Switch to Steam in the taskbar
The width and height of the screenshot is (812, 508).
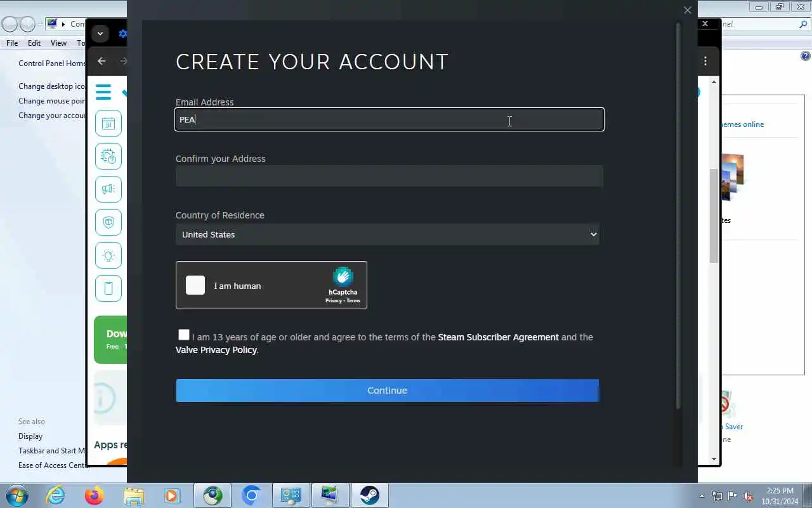point(370,495)
